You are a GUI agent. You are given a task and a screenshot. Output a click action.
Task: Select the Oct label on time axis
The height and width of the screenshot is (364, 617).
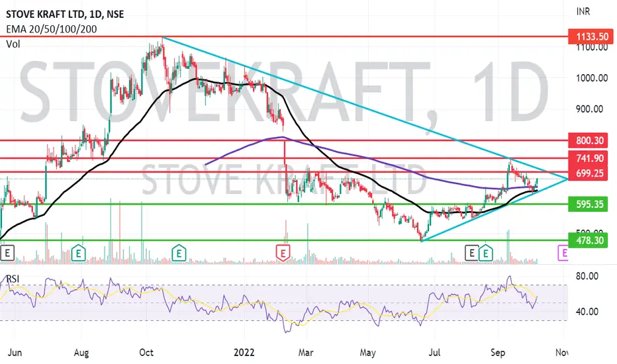pyautogui.click(x=146, y=352)
